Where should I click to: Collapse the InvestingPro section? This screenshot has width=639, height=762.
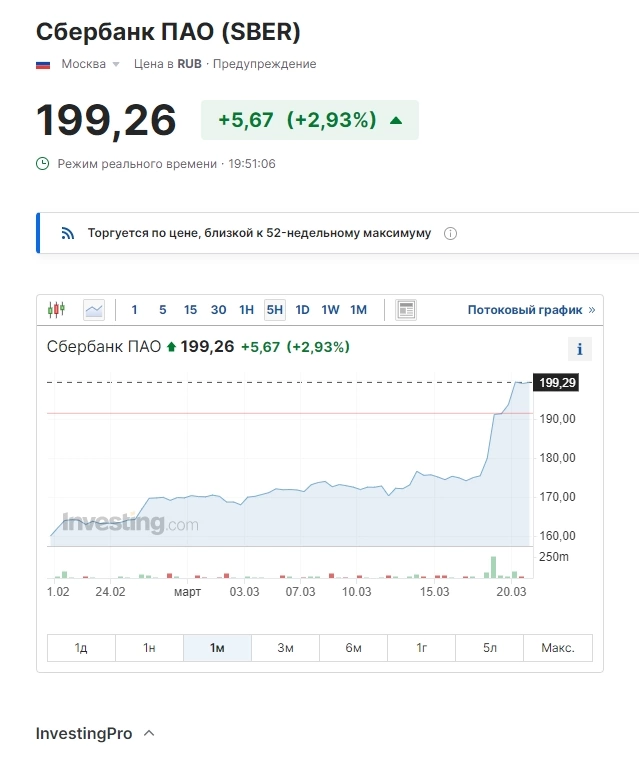coord(149,733)
